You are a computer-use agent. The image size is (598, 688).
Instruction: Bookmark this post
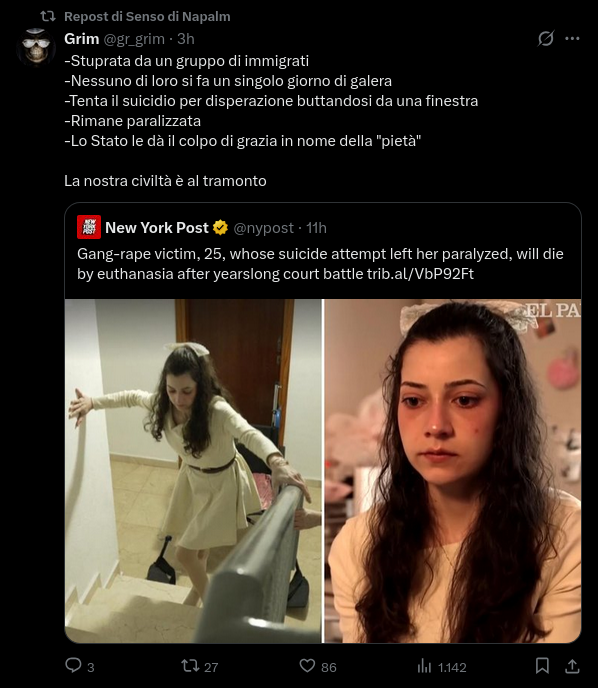(542, 666)
